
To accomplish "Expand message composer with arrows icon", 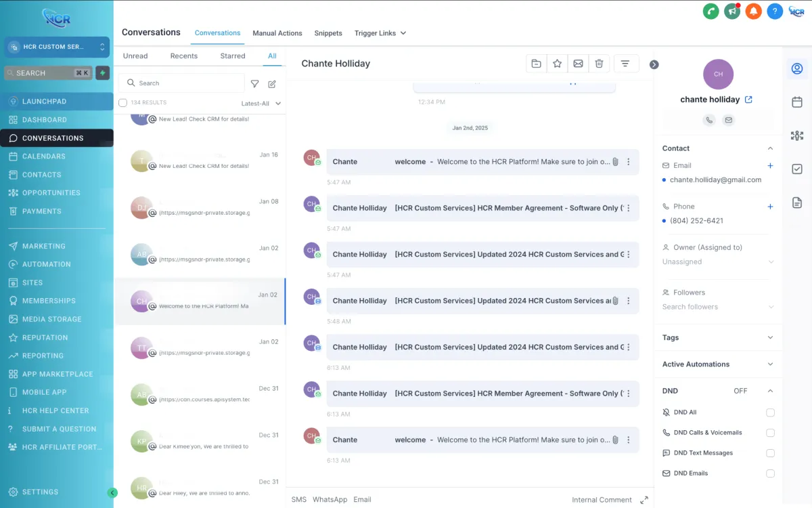I will click(x=644, y=500).
